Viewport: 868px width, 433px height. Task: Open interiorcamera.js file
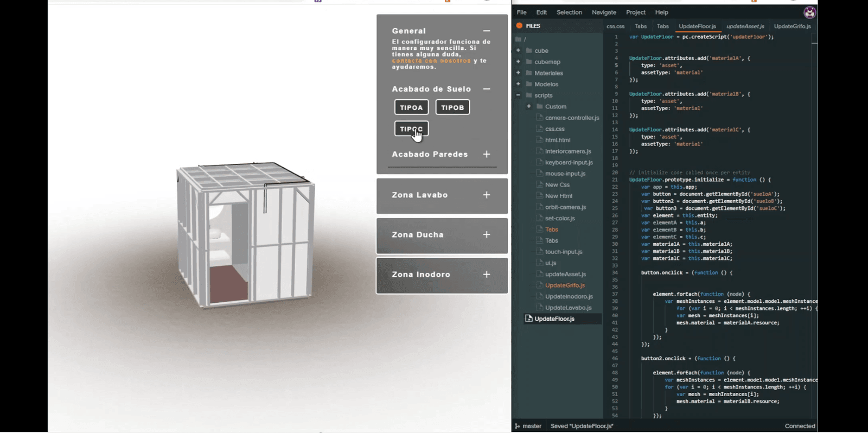point(568,151)
